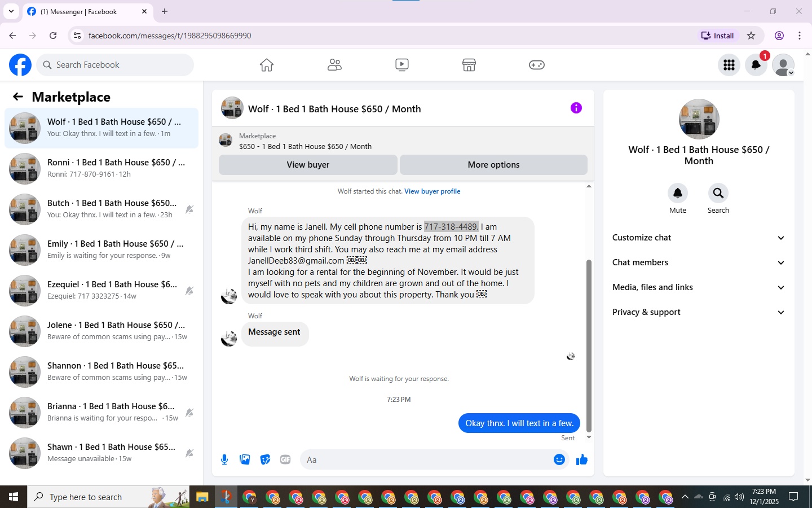Search in conversation magnifier button
The width and height of the screenshot is (812, 508).
pyautogui.click(x=718, y=193)
